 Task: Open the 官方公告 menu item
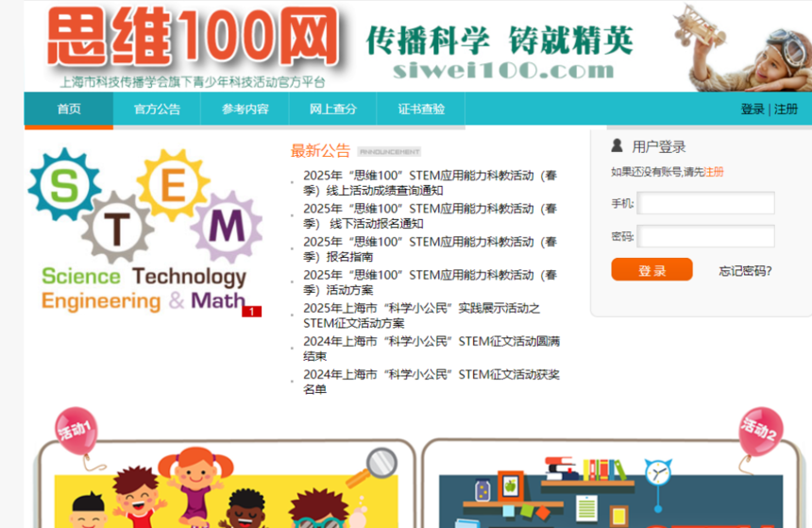157,109
